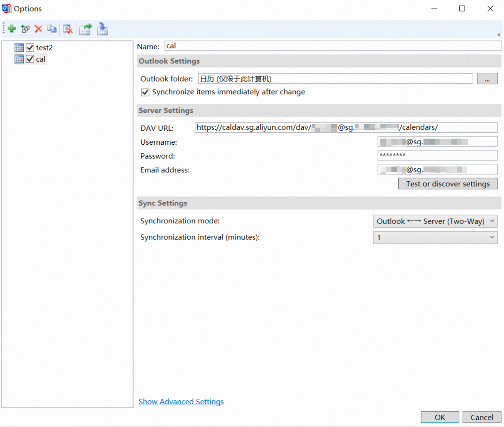This screenshot has width=504, height=427.
Task: Click the Outlook Settings section header
Action: pyautogui.click(x=319, y=61)
